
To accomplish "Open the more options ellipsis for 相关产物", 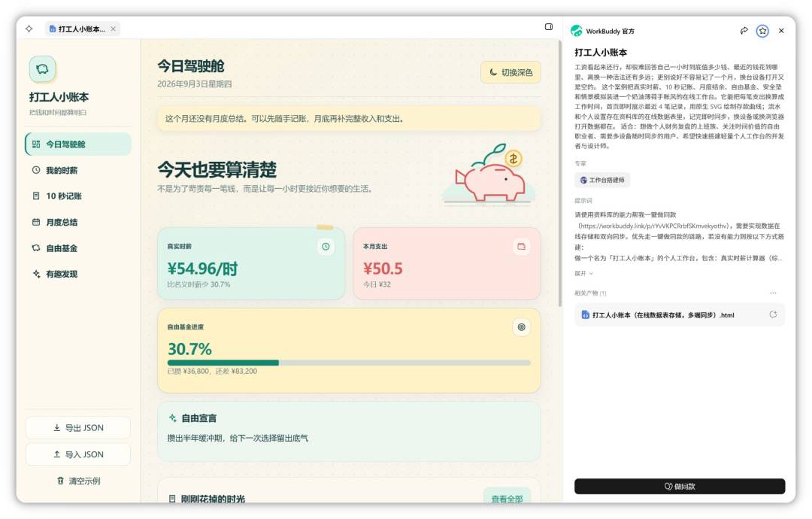I will [773, 293].
